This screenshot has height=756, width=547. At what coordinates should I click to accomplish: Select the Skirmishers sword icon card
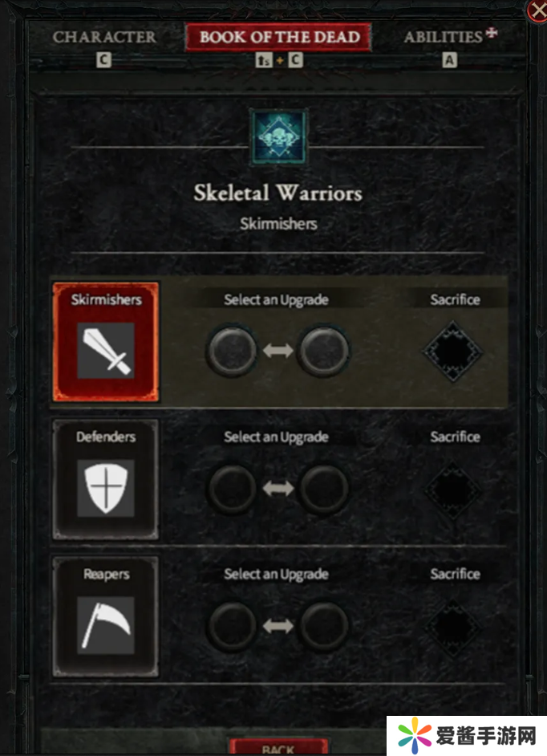tap(106, 342)
